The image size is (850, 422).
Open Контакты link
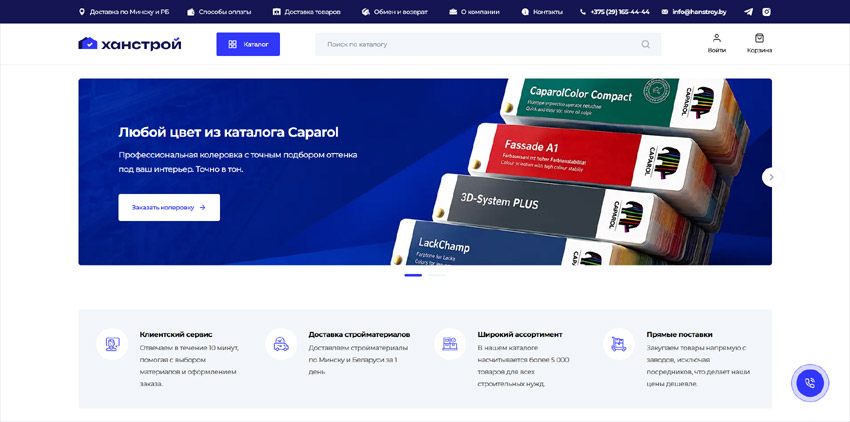[542, 12]
